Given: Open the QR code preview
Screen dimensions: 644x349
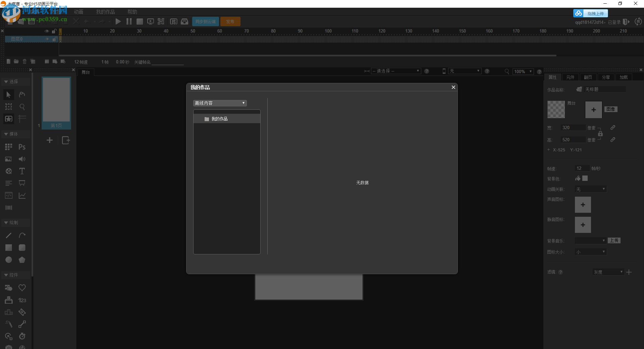Looking at the screenshot, I should tap(161, 21).
